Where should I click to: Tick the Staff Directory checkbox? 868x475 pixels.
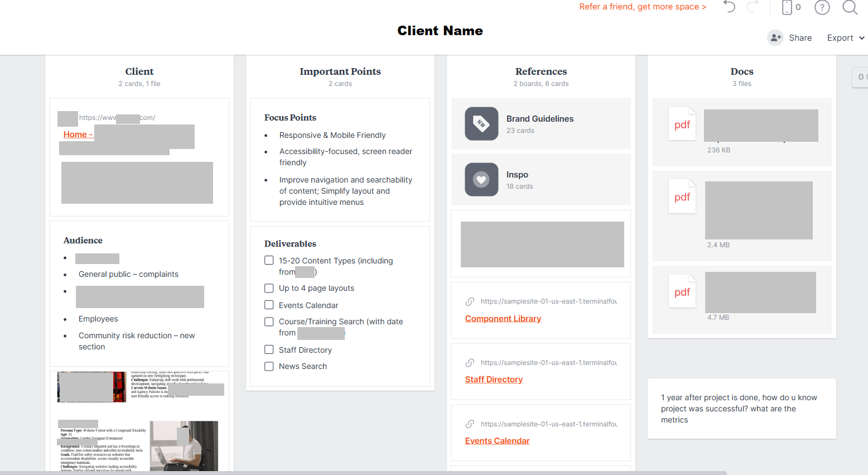pyautogui.click(x=269, y=350)
